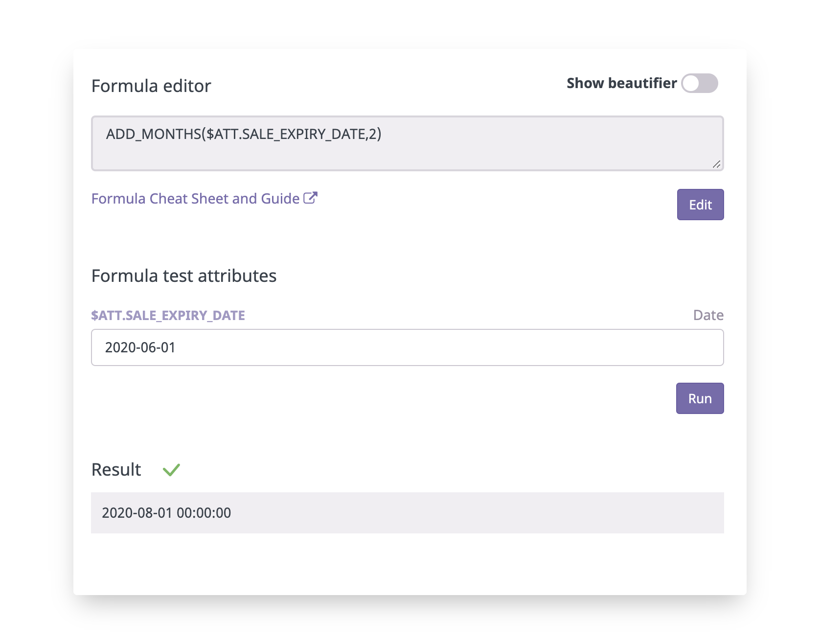Click the Run button
820x644 pixels.
coord(700,398)
